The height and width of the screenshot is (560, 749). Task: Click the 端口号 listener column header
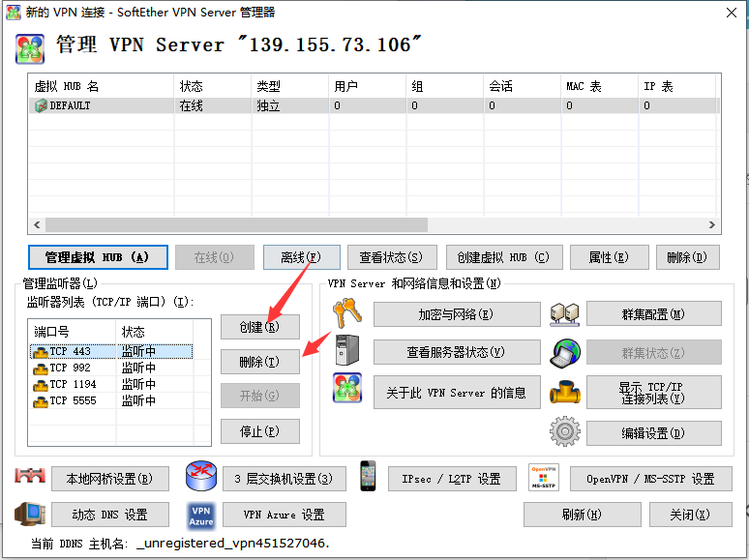(73, 332)
